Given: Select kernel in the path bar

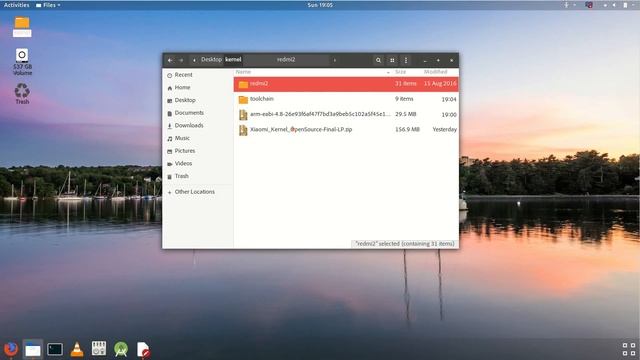Looking at the screenshot, I should click(233, 60).
